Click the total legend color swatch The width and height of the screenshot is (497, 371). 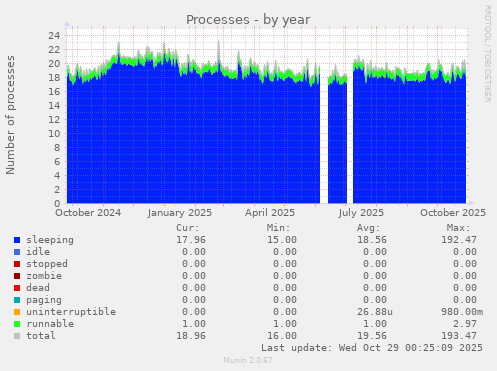[17, 336]
